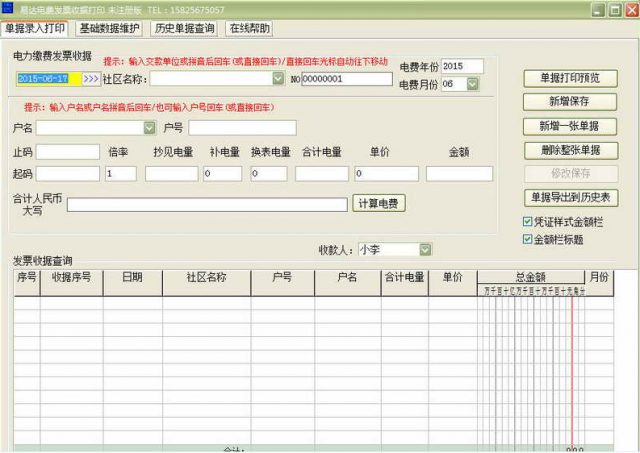Click the 新增一张单据 button
This screenshot has width=640, height=453.
point(570,126)
